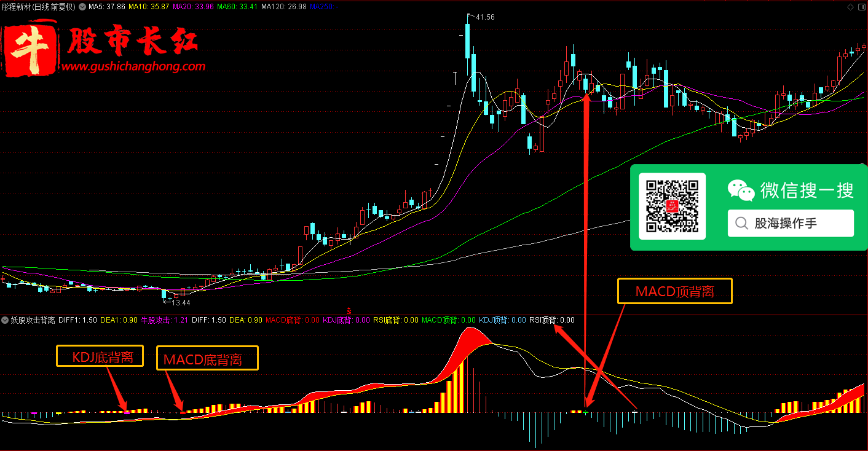
Task: Select the 妖股攻击背离 indicator name
Action: (x=33, y=320)
